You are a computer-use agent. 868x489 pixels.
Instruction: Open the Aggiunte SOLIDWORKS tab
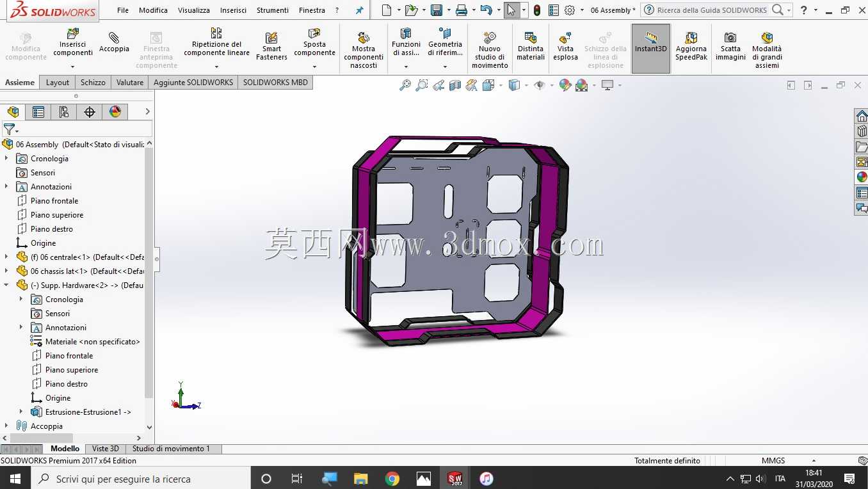193,83
